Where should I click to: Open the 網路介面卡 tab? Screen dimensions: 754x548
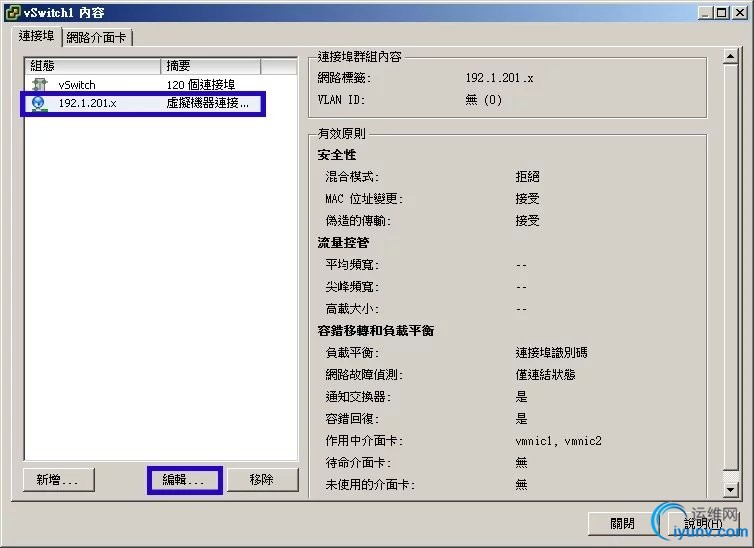pos(97,37)
